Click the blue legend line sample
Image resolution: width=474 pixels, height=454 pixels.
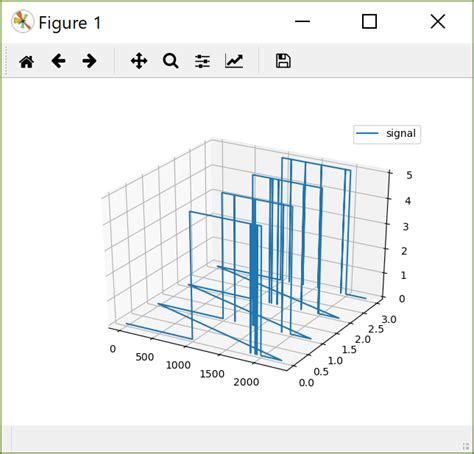point(367,133)
